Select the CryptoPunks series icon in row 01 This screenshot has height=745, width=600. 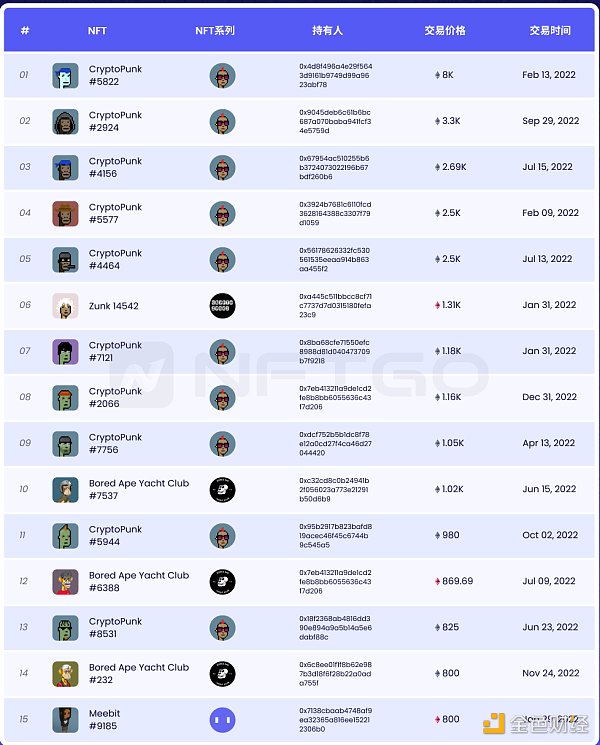[x=222, y=76]
